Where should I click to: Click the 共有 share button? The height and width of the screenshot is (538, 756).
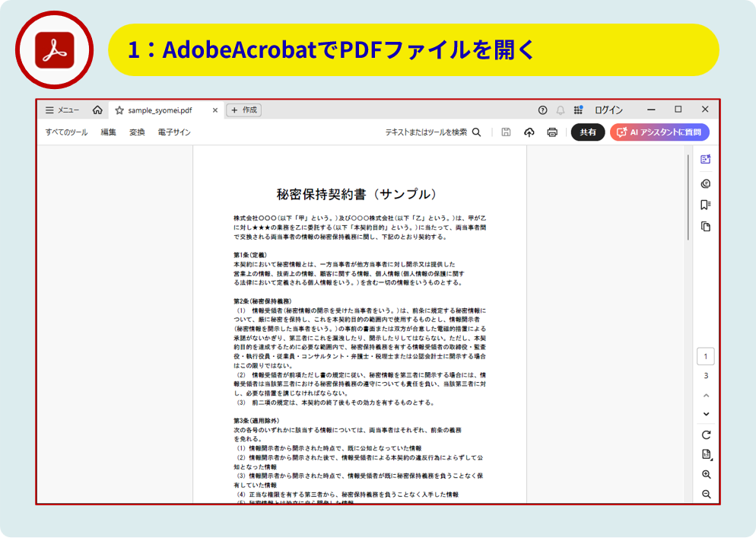point(588,132)
